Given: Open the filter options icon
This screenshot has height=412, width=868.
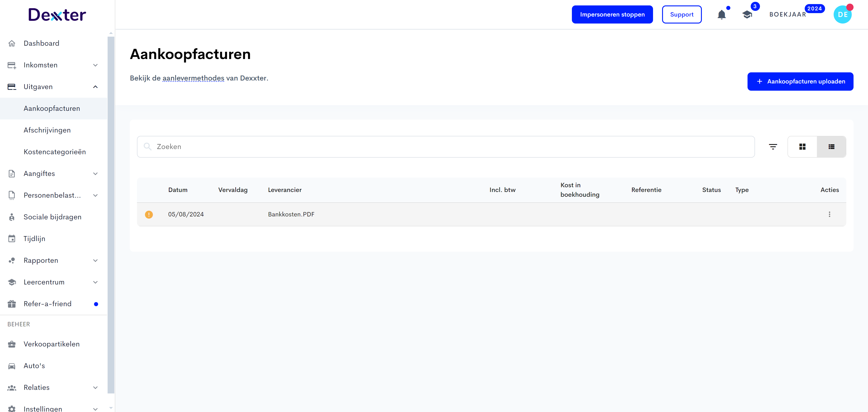Looking at the screenshot, I should pyautogui.click(x=773, y=147).
